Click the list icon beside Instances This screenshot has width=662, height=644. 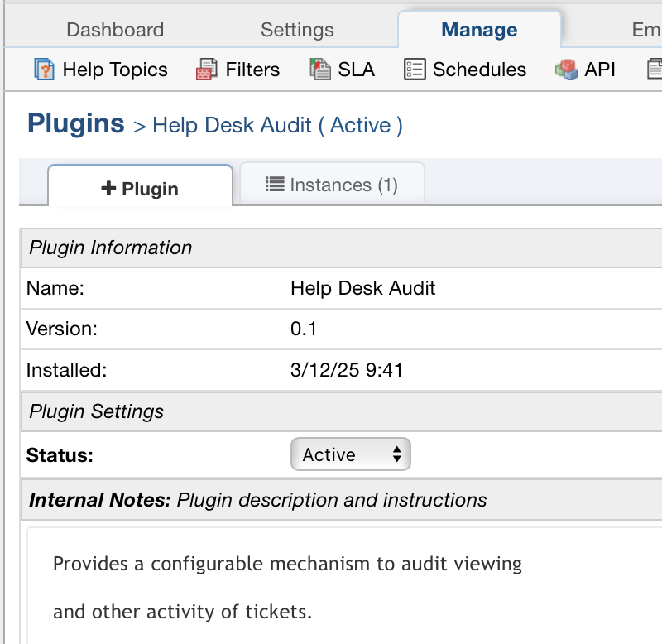pos(275,185)
